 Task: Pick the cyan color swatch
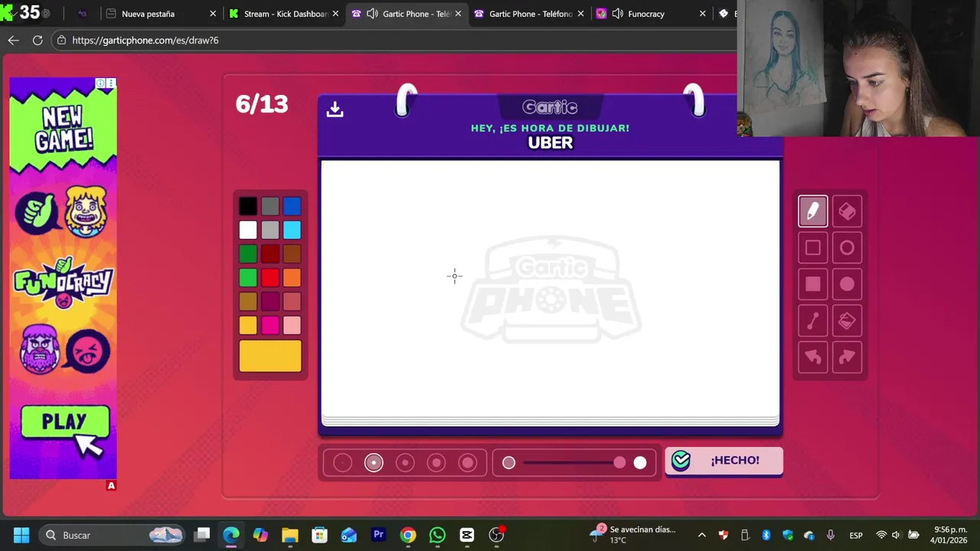click(292, 230)
